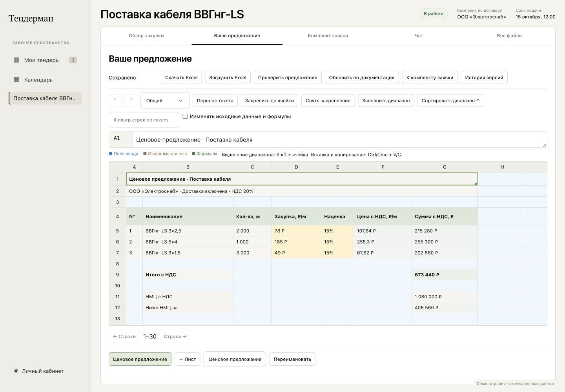This screenshot has width=565, height=392.
Task: Switch to the Обзор закупки tab
Action: coord(146,36)
